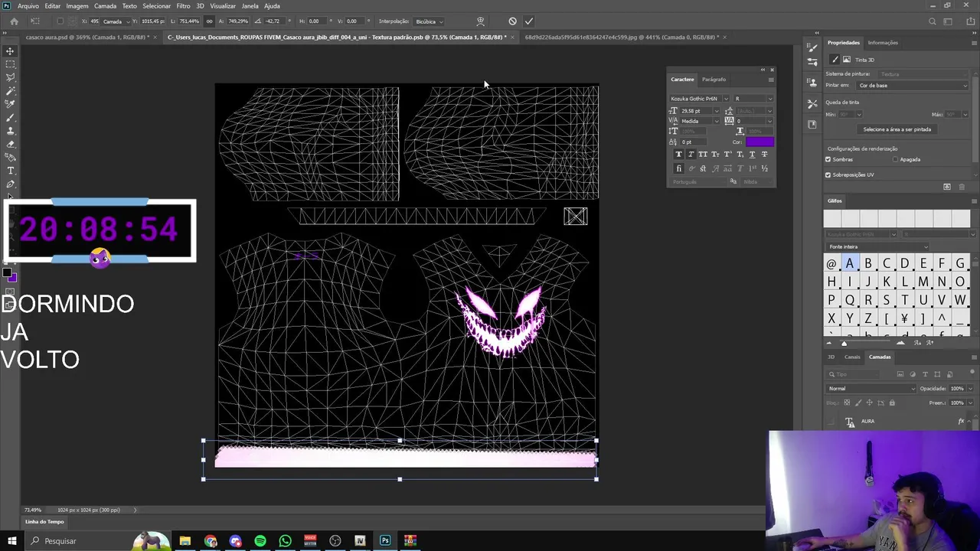Open Spotify from taskbar
This screenshot has width=980, height=551.
pos(260,541)
